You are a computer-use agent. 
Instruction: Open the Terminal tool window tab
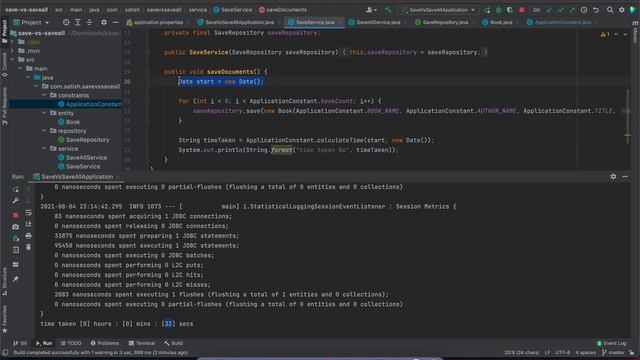coord(142,343)
